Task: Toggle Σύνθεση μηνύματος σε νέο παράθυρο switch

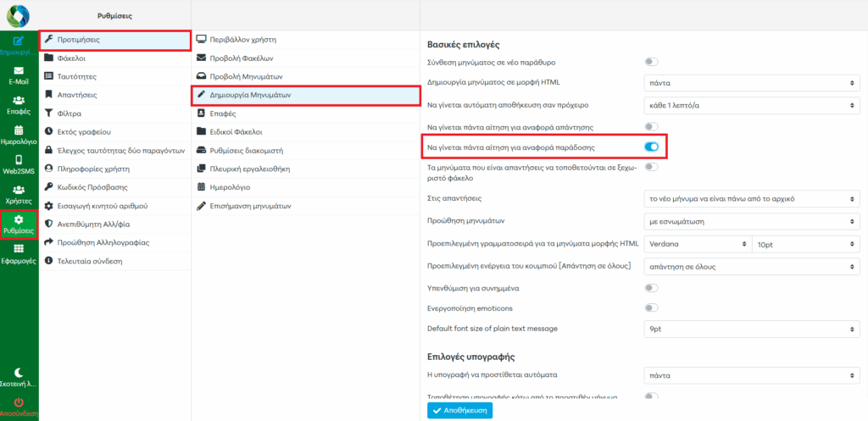Action: [x=651, y=62]
